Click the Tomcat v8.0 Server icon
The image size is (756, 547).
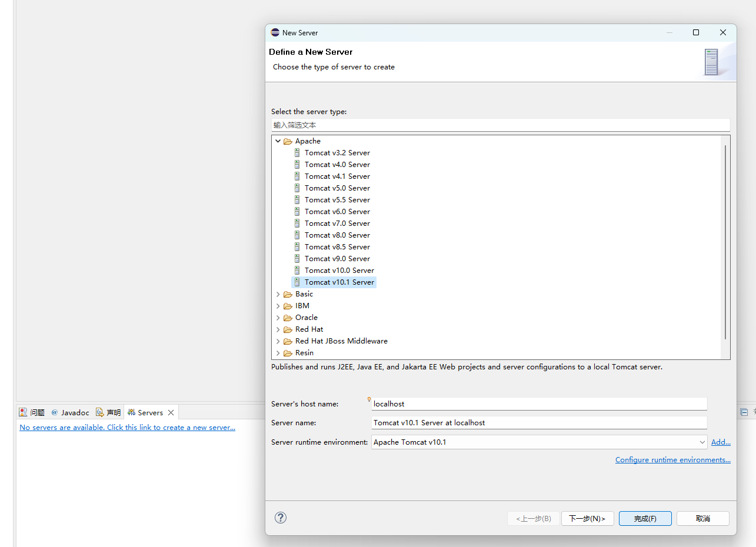coord(297,235)
